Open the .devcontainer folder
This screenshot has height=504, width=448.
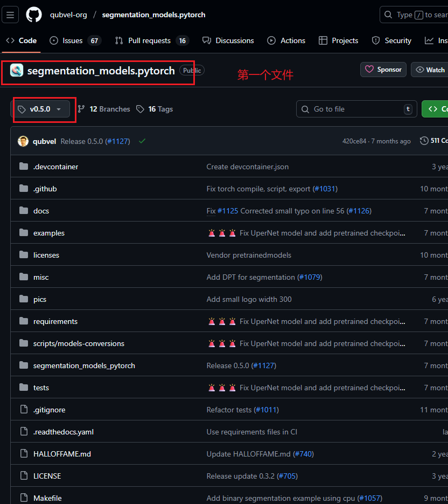(x=55, y=167)
